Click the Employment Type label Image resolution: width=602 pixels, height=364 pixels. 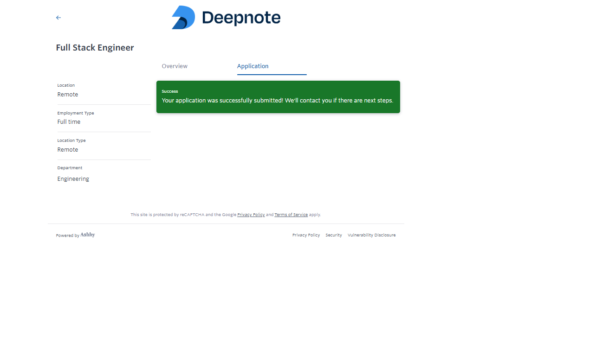point(76,113)
